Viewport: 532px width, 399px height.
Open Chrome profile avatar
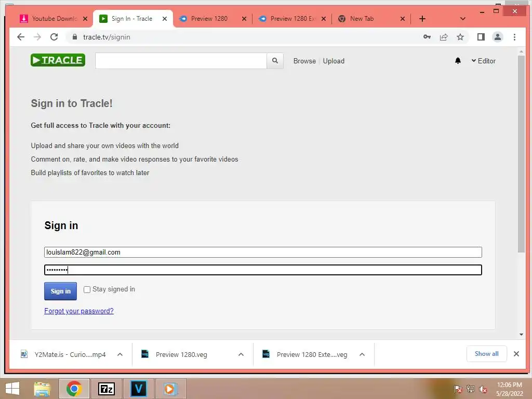pos(497,37)
